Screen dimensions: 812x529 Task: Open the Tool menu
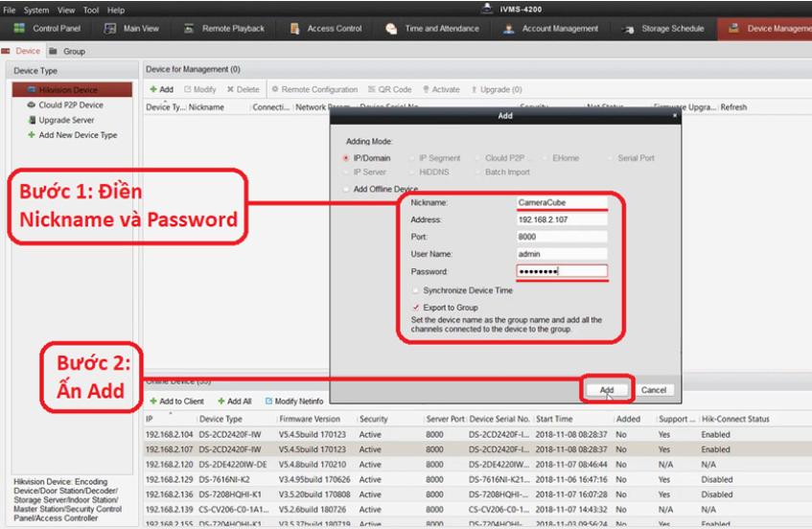(x=91, y=10)
